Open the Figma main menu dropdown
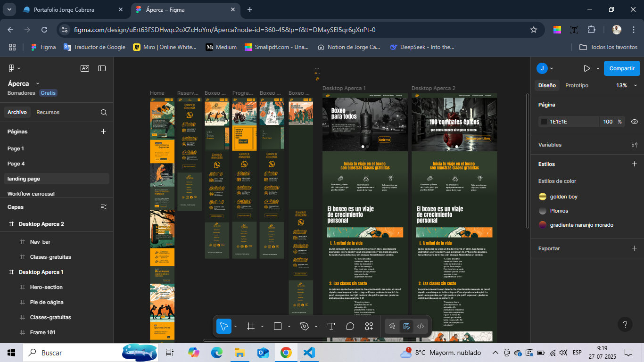The height and width of the screenshot is (362, 644). point(14,68)
